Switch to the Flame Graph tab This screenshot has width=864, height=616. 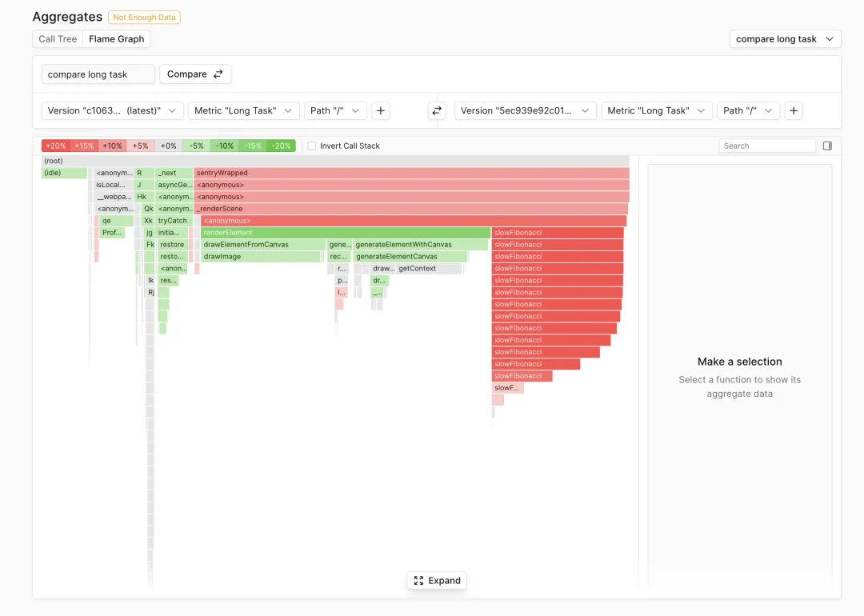116,39
